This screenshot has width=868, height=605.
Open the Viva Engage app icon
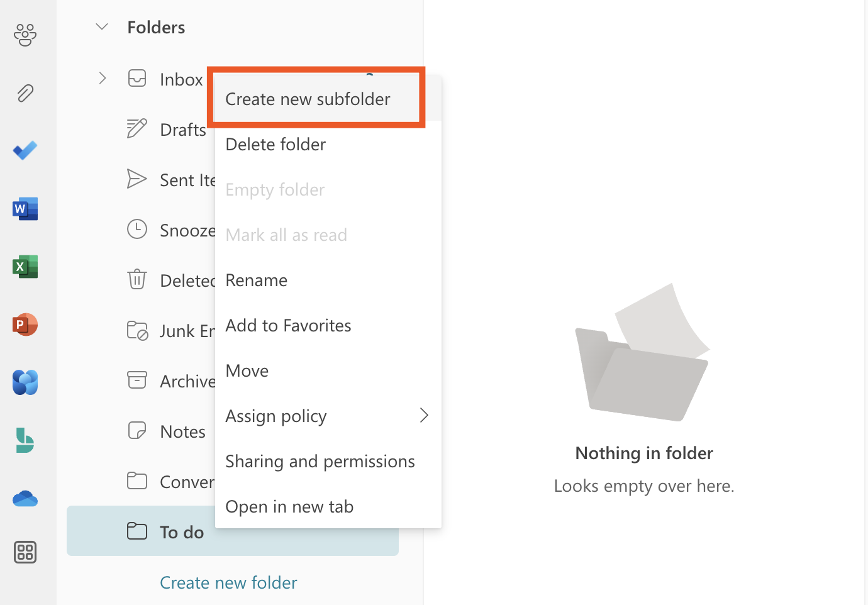(x=25, y=382)
